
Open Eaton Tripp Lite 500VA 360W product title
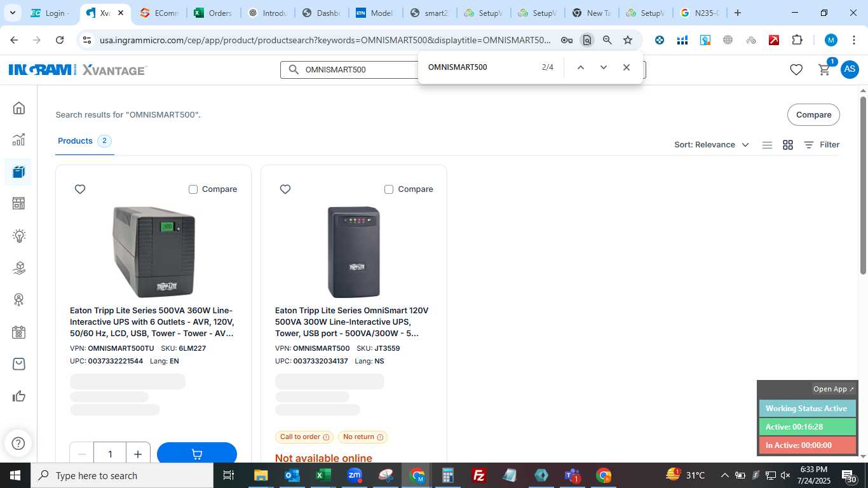point(152,322)
